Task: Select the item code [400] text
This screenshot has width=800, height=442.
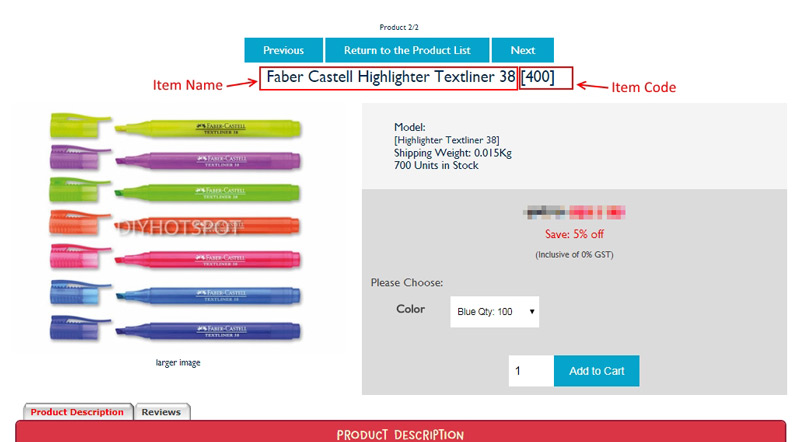Action: pos(537,77)
